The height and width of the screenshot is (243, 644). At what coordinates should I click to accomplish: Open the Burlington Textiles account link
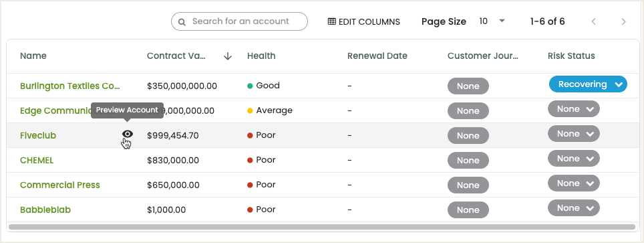coord(70,86)
